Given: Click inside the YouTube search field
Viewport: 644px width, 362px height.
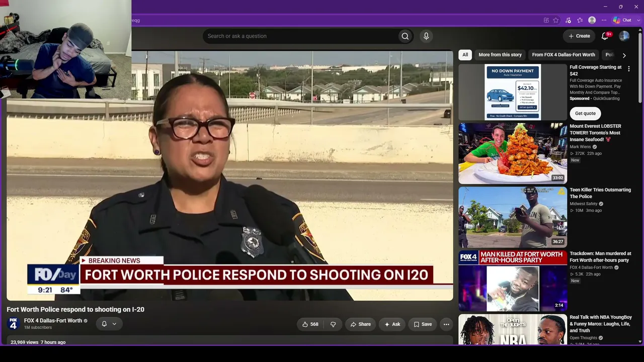Looking at the screenshot, I should coord(300,36).
